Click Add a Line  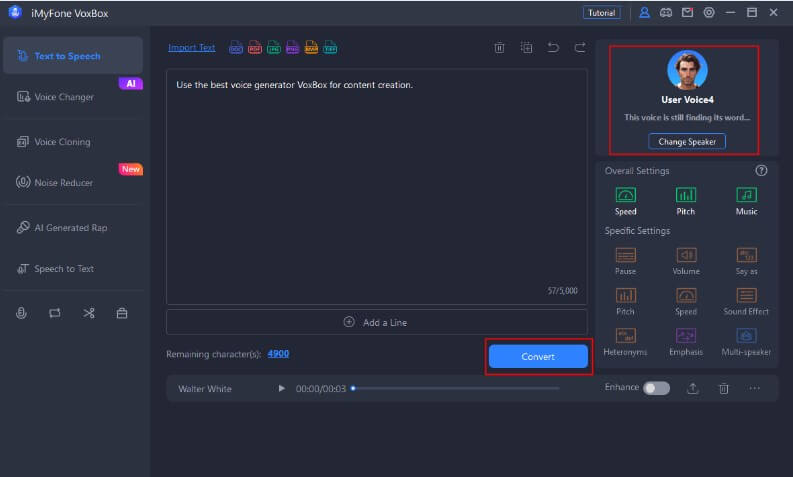[377, 322]
